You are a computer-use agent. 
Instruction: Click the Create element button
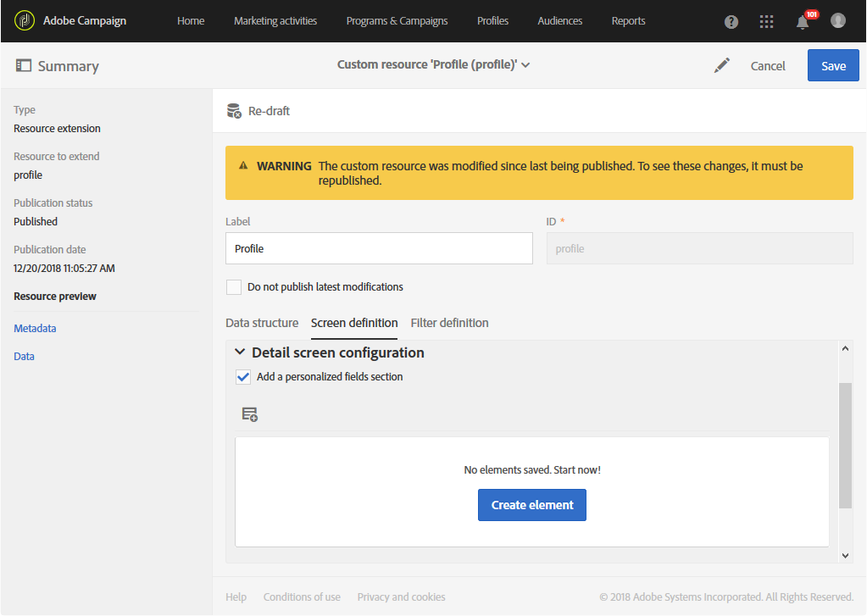(532, 505)
